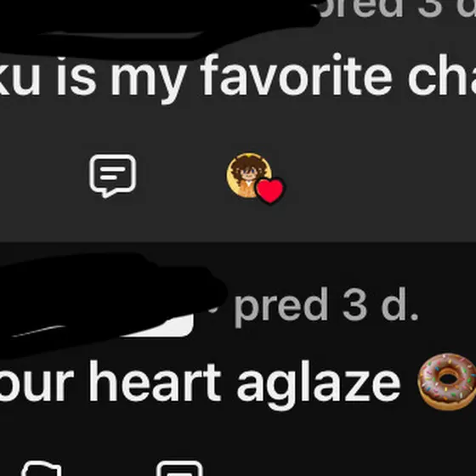This screenshot has width=476, height=476.
Task: Open replies on the favorite character comment
Action: [112, 176]
